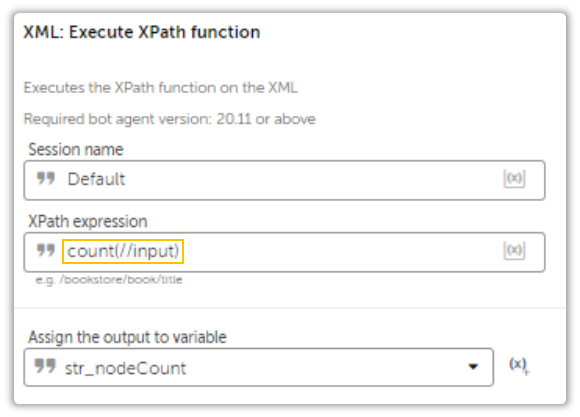The width and height of the screenshot is (580, 417).
Task: Click the divider line above output section
Action: [x=290, y=307]
